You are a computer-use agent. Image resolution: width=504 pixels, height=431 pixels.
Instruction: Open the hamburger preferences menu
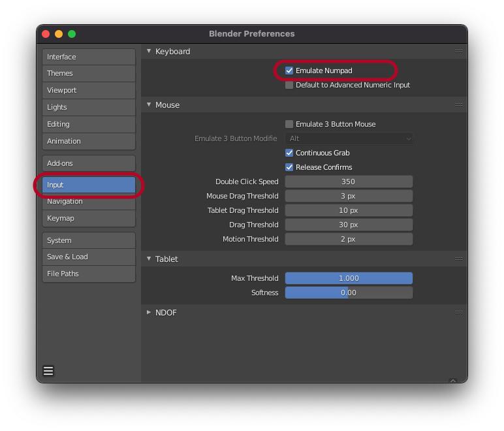coord(48,370)
